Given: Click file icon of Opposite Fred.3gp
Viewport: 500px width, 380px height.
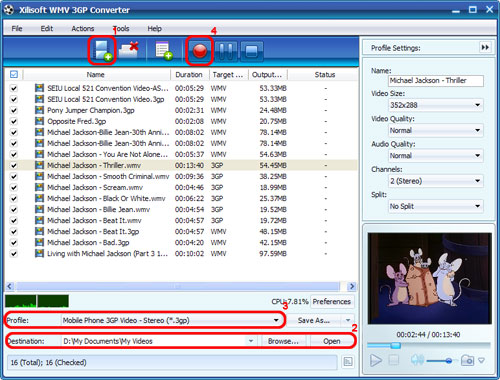Looking at the screenshot, I should click(39, 121).
